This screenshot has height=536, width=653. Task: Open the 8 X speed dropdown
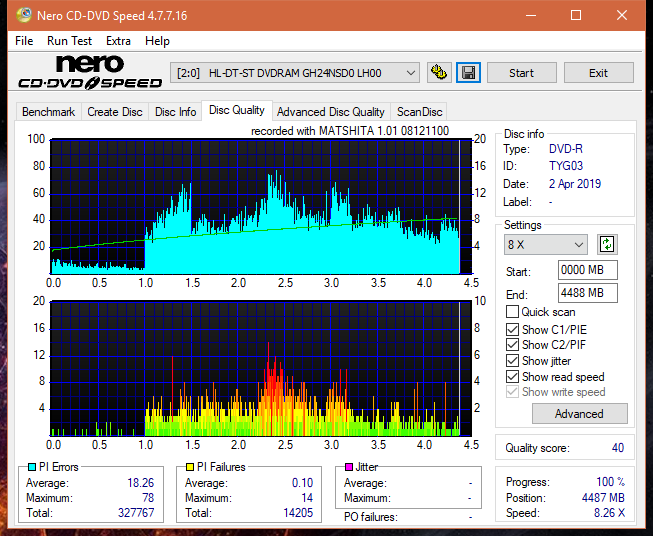point(546,244)
